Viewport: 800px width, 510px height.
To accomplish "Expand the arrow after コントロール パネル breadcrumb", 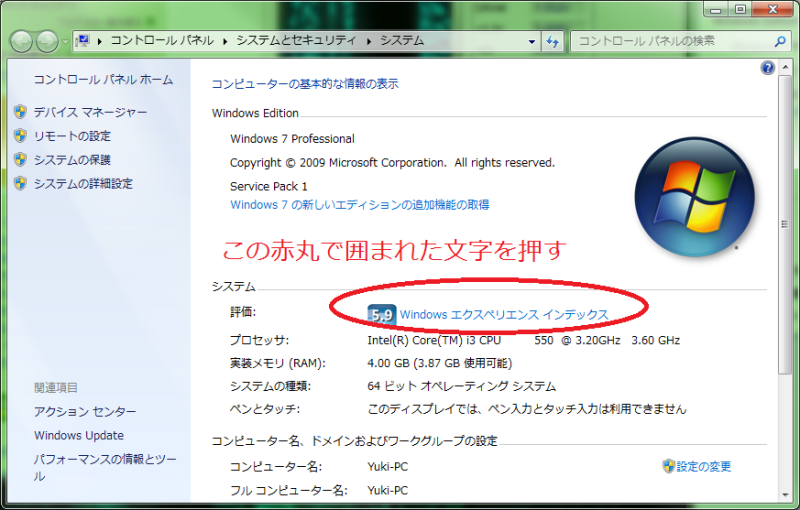I will 225,41.
